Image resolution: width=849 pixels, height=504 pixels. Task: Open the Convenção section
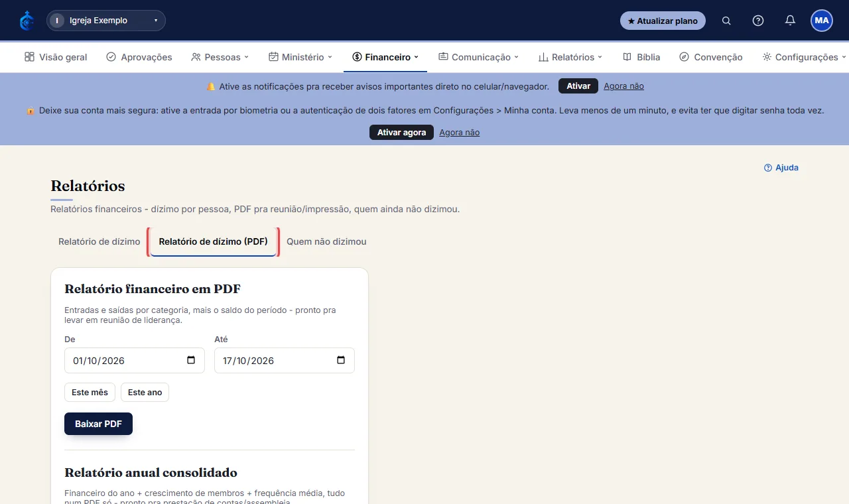click(x=711, y=57)
